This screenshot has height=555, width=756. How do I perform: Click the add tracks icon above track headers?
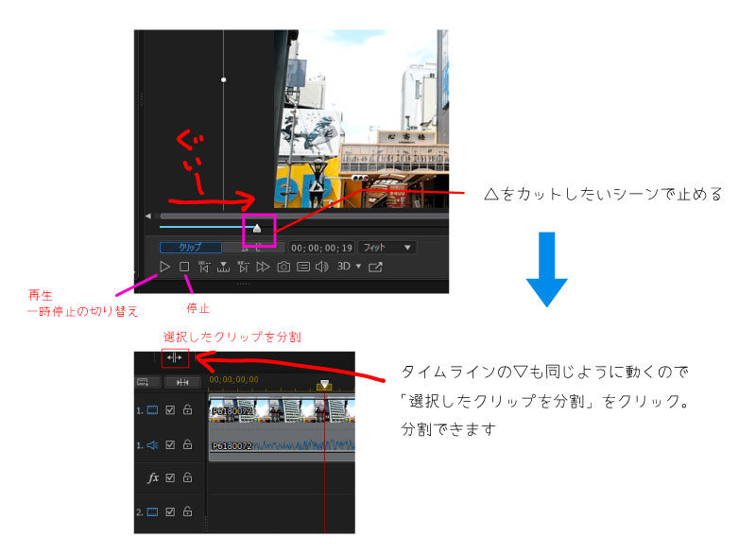(x=145, y=383)
